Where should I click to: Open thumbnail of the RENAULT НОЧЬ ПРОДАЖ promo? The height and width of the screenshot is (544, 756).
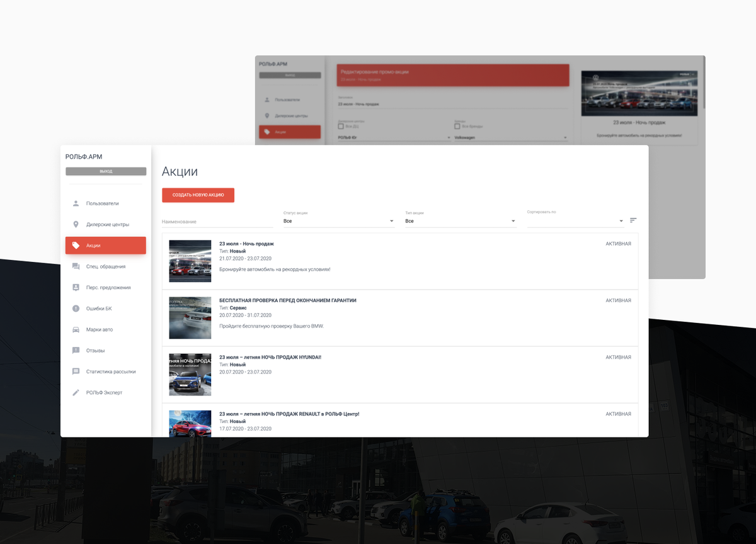[190, 423]
